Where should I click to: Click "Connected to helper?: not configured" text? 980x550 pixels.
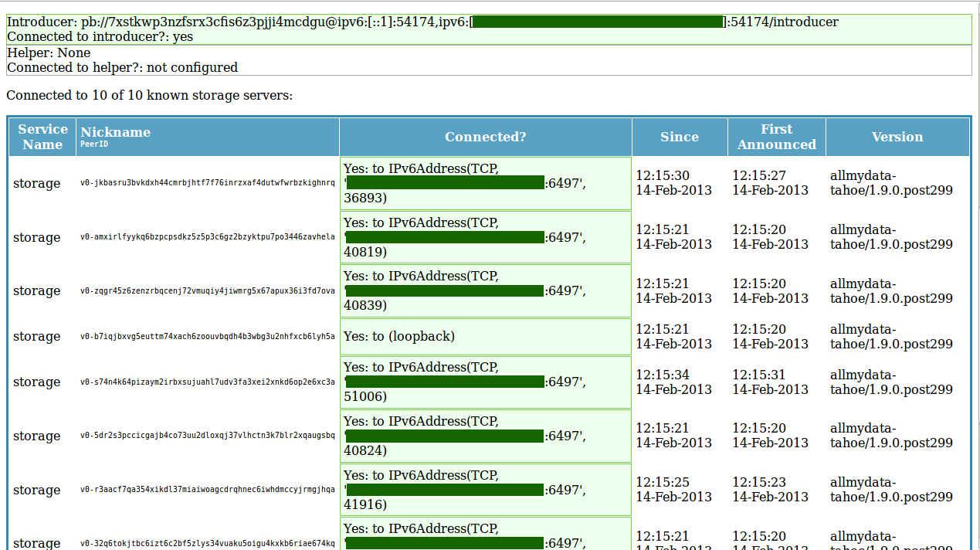coord(122,67)
